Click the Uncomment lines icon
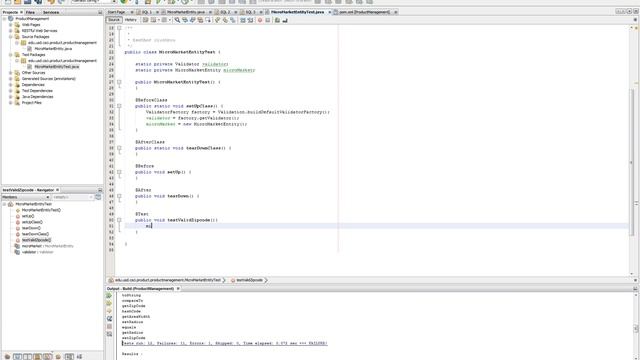 coord(285,20)
